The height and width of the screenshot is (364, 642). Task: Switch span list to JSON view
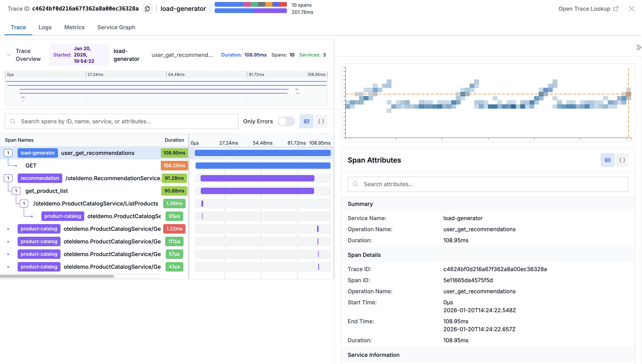[321, 122]
